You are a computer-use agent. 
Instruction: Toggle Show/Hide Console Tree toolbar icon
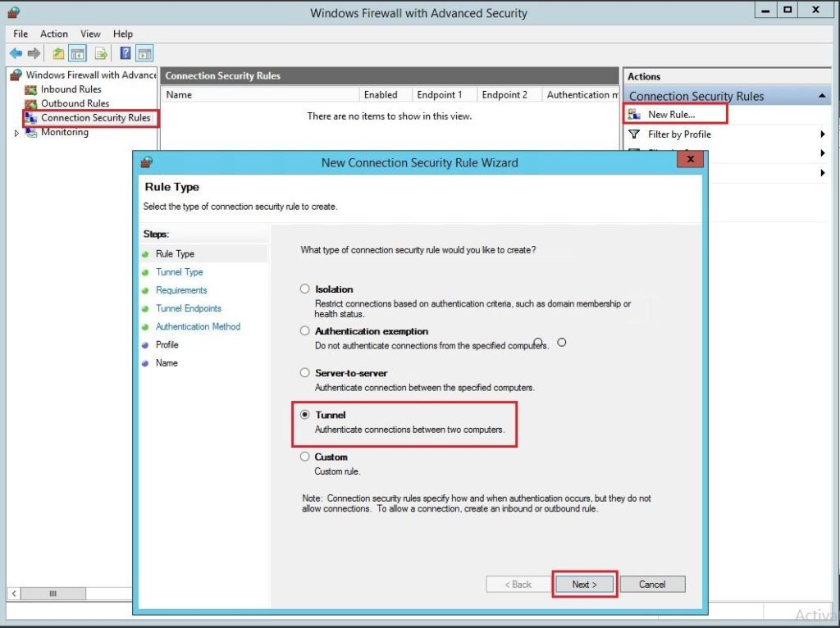tap(78, 53)
